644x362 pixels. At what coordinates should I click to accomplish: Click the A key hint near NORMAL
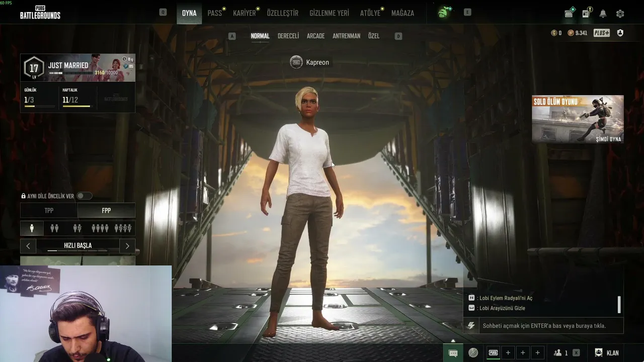pyautogui.click(x=232, y=36)
